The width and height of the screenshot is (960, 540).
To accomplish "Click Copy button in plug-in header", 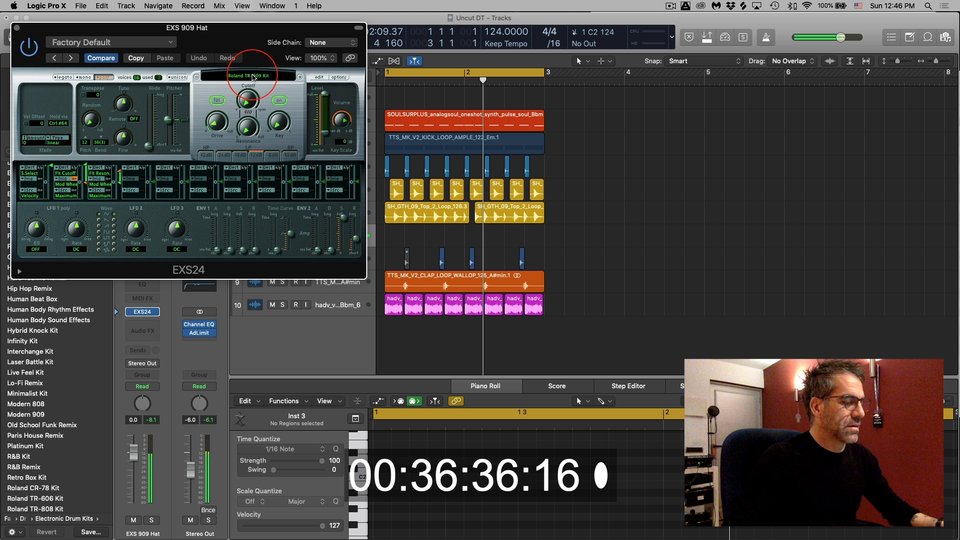I will coord(136,58).
